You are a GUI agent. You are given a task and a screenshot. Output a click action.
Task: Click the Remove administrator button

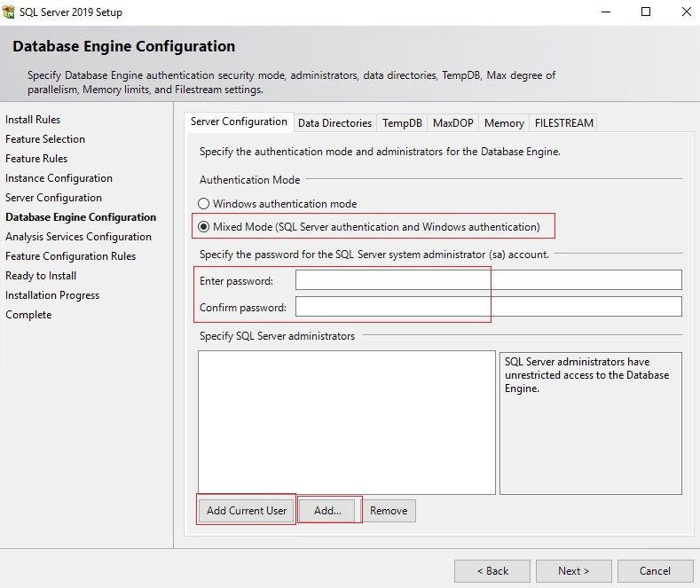(389, 510)
